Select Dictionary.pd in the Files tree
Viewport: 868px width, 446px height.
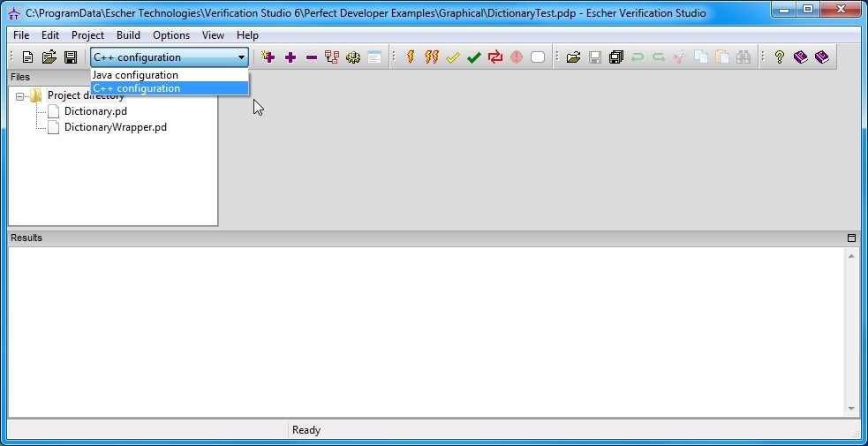click(x=95, y=111)
